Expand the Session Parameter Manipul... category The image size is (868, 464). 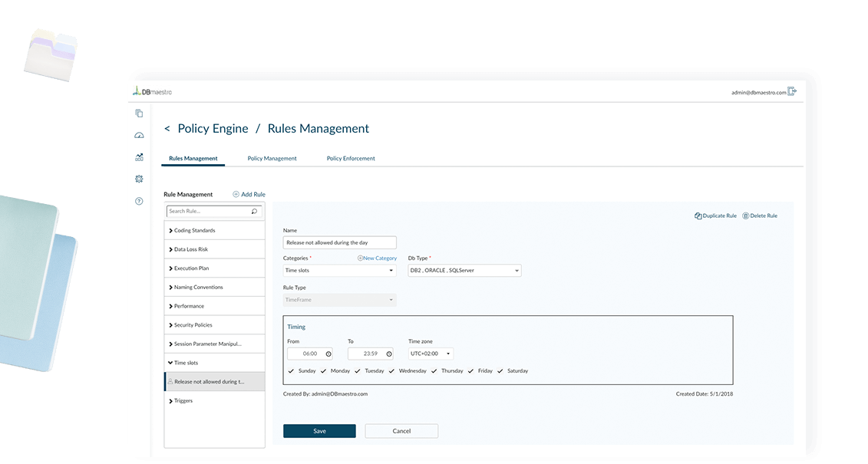point(214,344)
